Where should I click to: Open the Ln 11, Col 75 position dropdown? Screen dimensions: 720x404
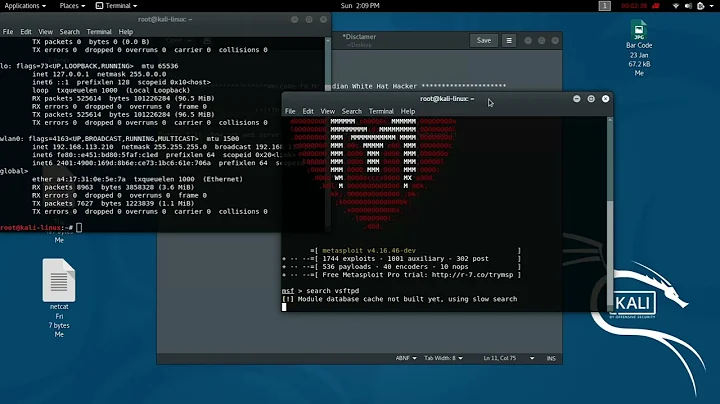pyautogui.click(x=508, y=358)
